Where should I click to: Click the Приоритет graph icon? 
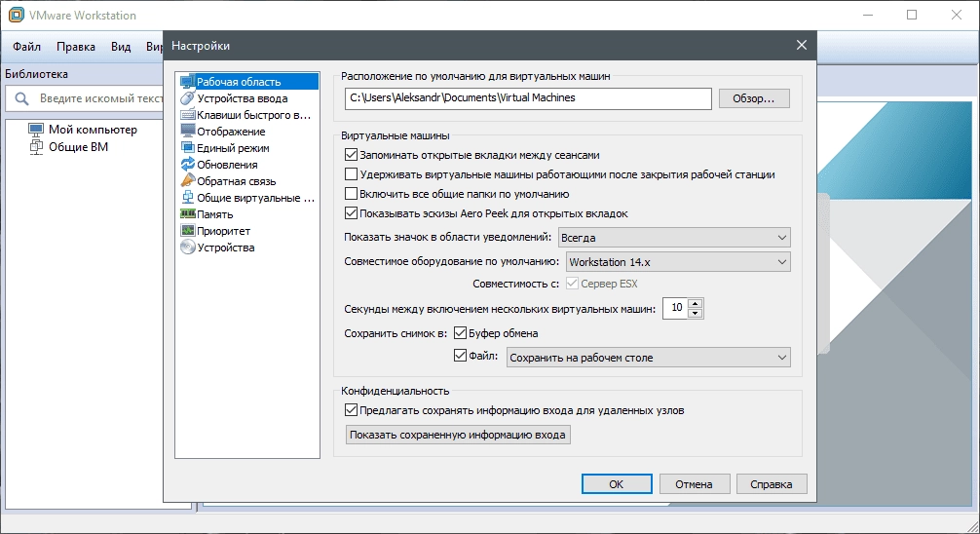187,230
